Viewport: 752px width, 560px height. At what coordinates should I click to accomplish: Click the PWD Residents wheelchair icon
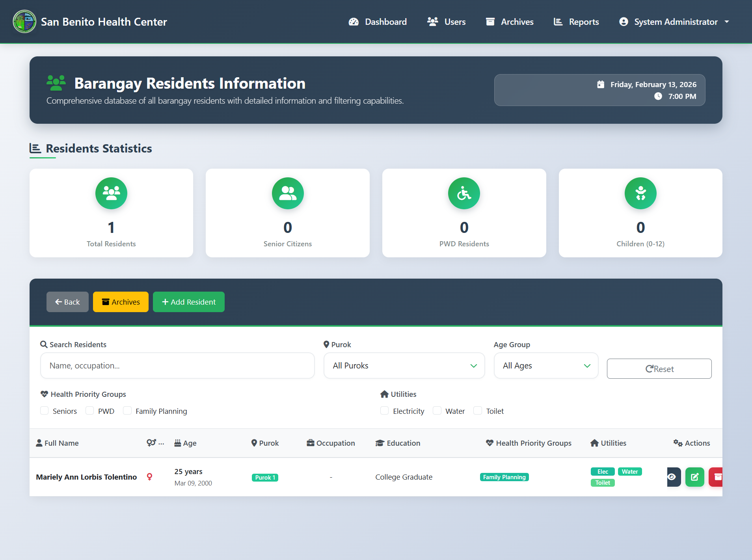tap(464, 193)
